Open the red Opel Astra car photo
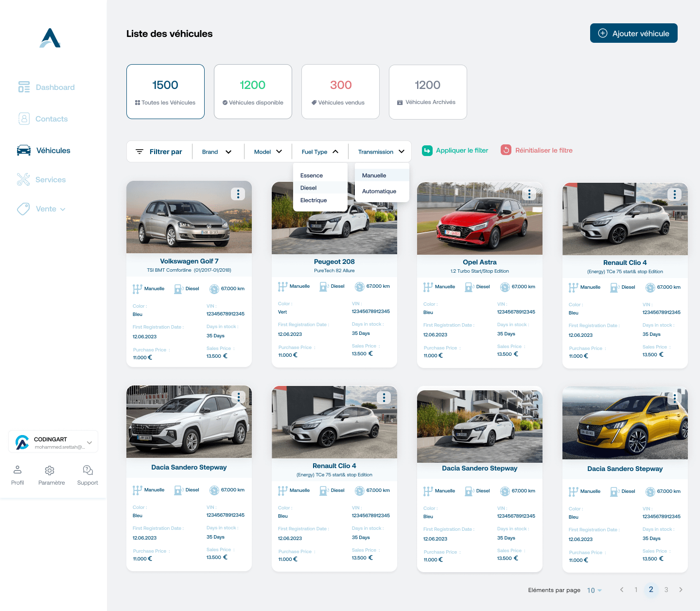The width and height of the screenshot is (700, 611). pyautogui.click(x=480, y=218)
